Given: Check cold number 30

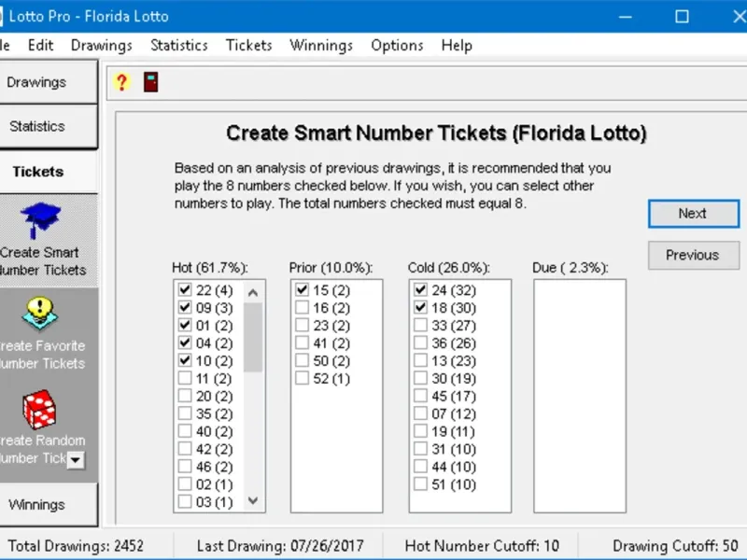Looking at the screenshot, I should (x=420, y=378).
